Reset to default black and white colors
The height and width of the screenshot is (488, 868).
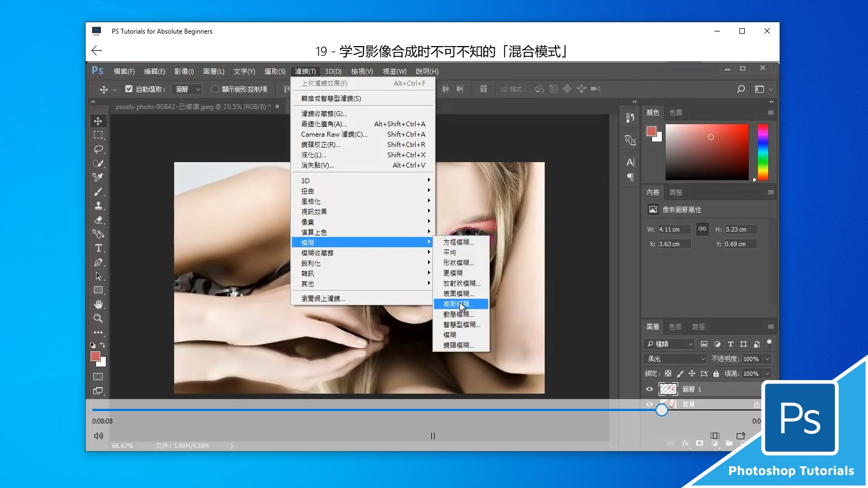pos(93,345)
